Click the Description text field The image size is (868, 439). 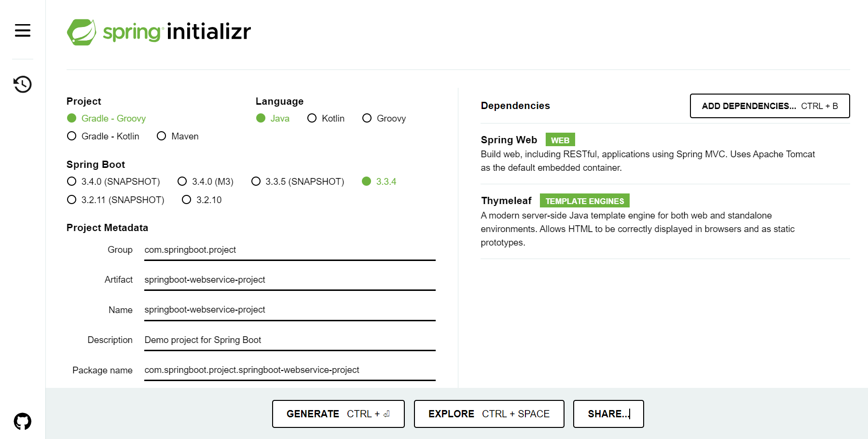point(290,340)
